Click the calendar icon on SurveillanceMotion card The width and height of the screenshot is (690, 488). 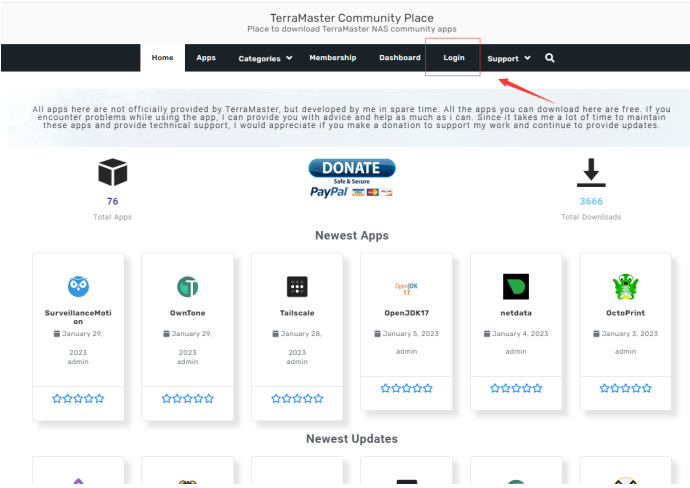[x=57, y=334]
